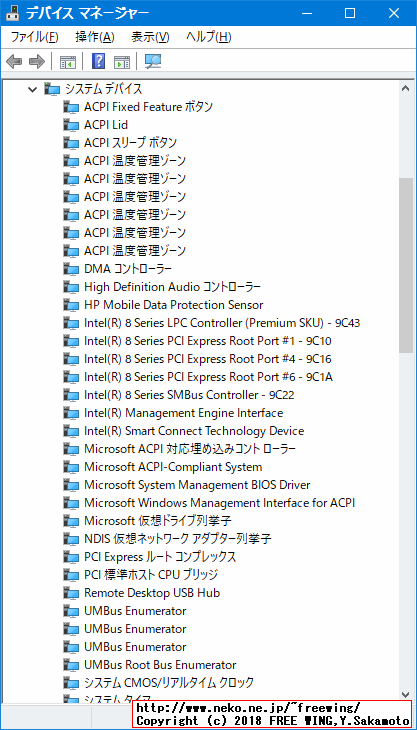
Task: Open the 操作(A) menu
Action: (95, 37)
